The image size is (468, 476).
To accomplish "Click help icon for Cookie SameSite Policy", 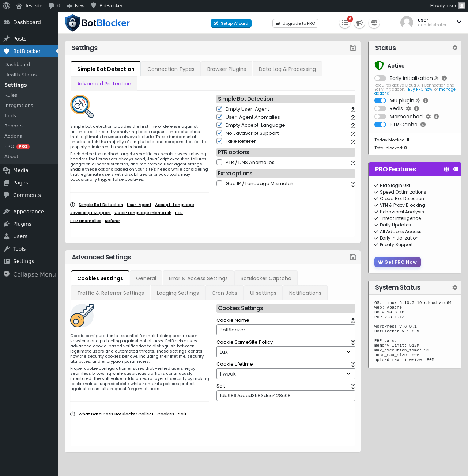I will 353,342.
